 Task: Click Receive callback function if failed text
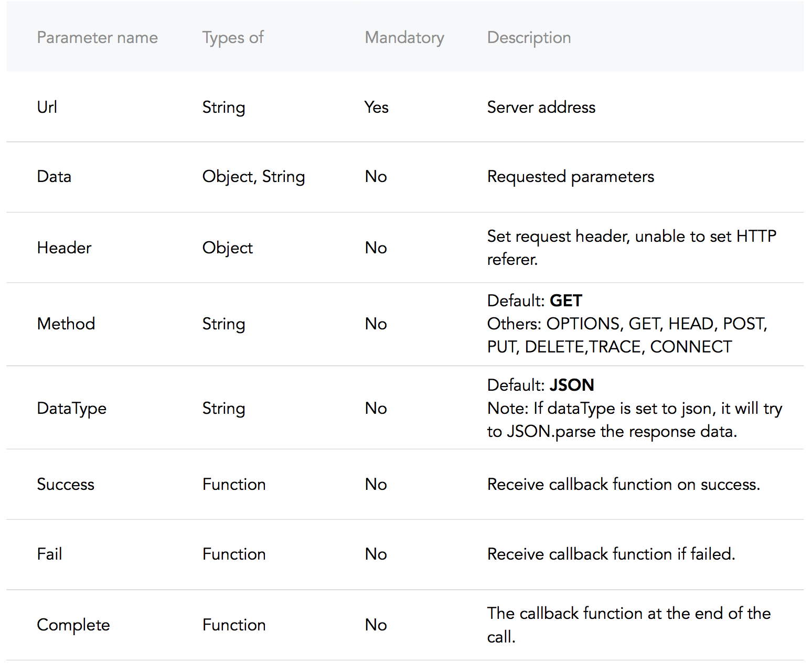[x=611, y=554]
